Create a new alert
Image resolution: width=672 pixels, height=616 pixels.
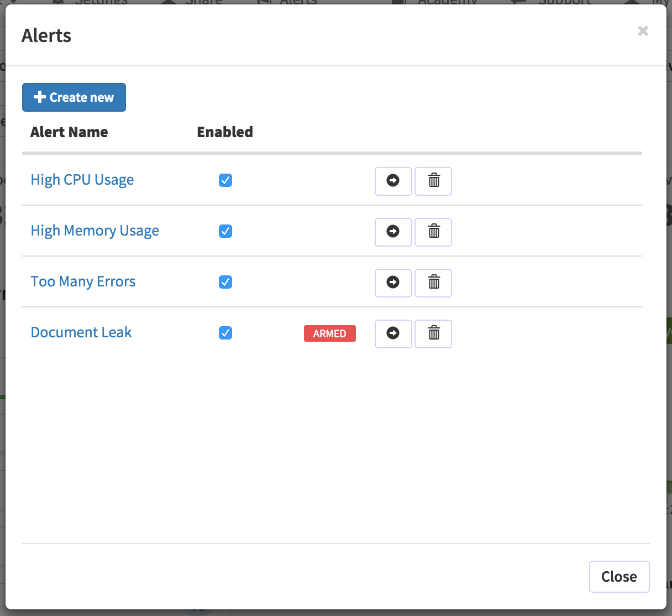(x=73, y=97)
